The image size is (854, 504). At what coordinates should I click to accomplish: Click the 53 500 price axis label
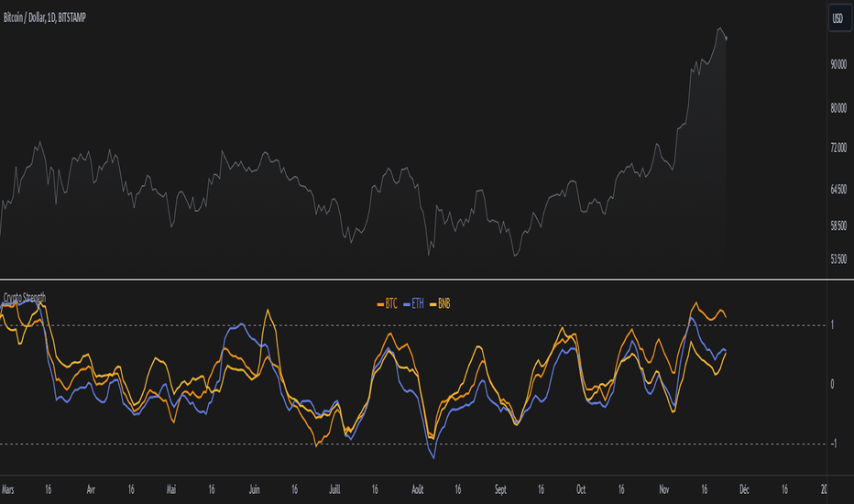[x=838, y=258]
